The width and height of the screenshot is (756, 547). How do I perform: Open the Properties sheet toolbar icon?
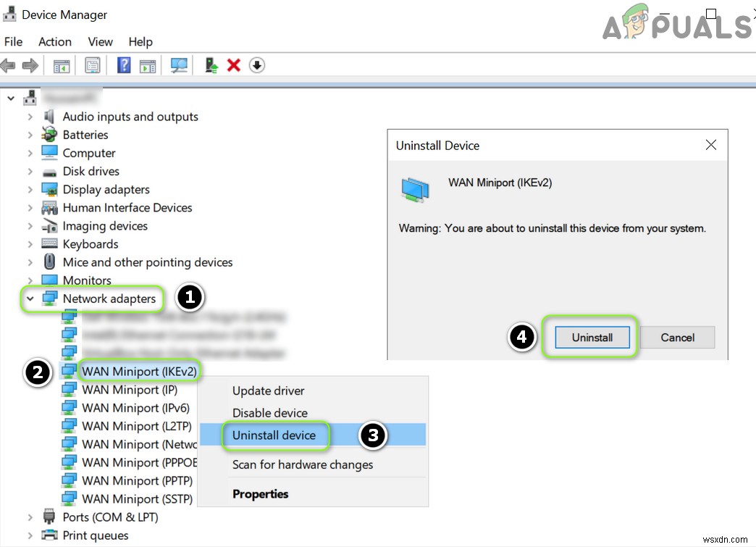coord(92,65)
